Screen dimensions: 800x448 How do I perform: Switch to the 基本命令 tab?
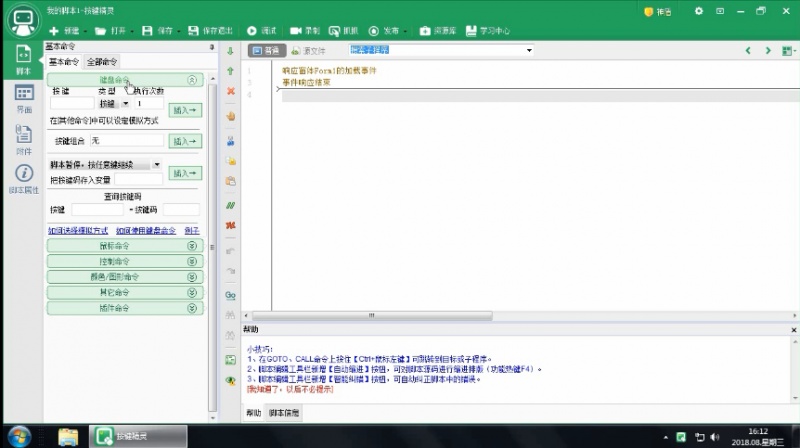click(64, 62)
